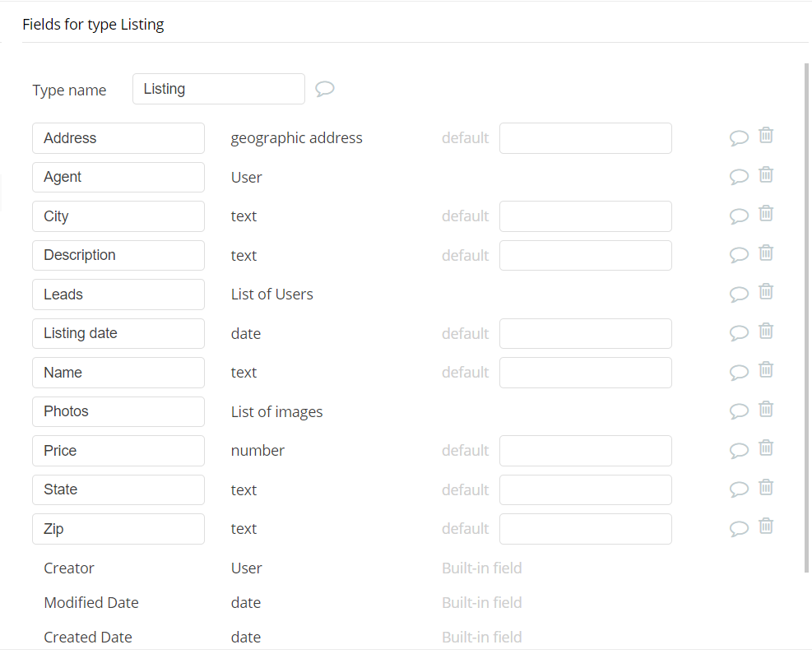
Task: Open the comment bubble for Agent field
Action: pos(739,176)
